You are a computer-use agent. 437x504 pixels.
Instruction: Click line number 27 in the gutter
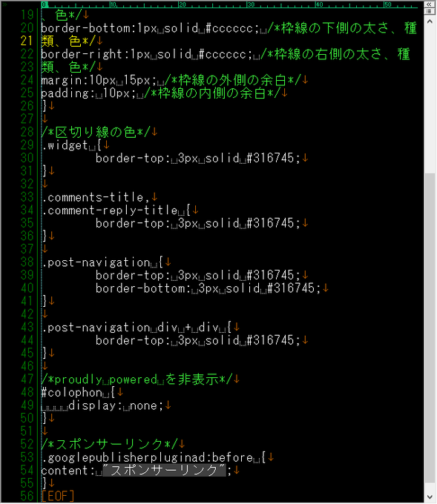pyautogui.click(x=27, y=119)
